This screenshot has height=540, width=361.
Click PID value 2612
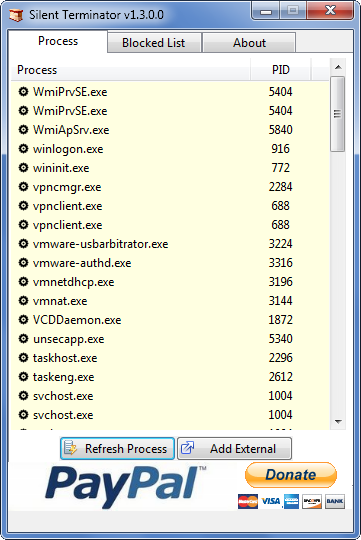click(280, 377)
